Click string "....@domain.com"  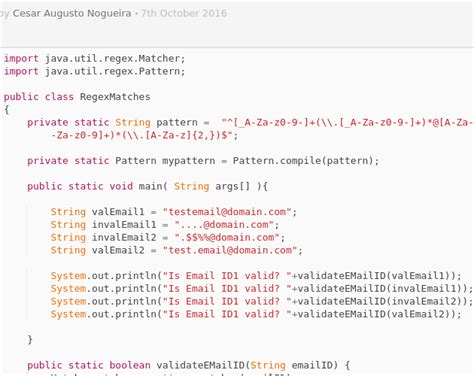[x=224, y=225]
